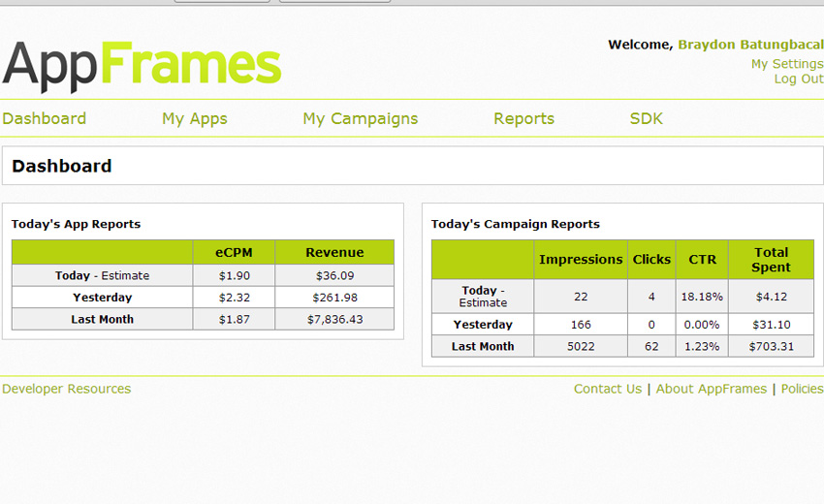Click Log Out
The image size is (824, 504).
799,79
